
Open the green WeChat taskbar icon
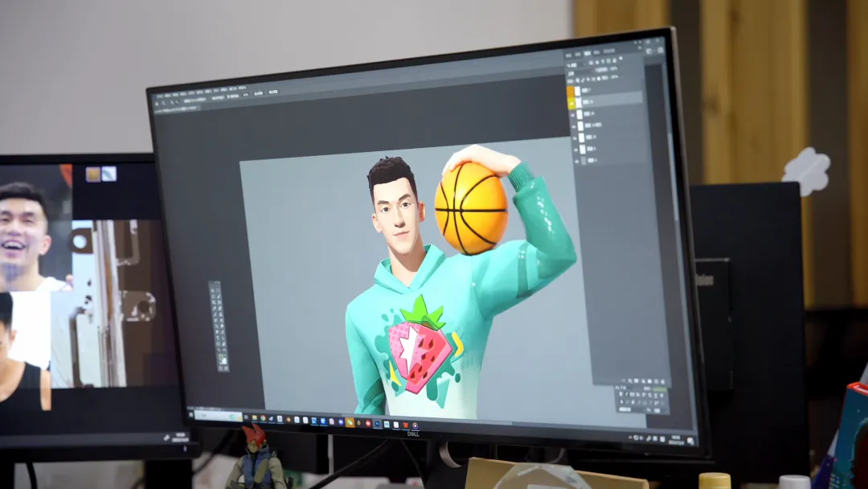point(349,422)
